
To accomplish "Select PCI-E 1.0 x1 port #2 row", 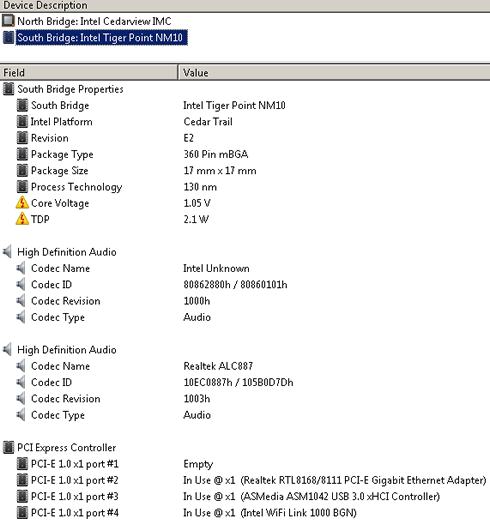I will [x=245, y=480].
